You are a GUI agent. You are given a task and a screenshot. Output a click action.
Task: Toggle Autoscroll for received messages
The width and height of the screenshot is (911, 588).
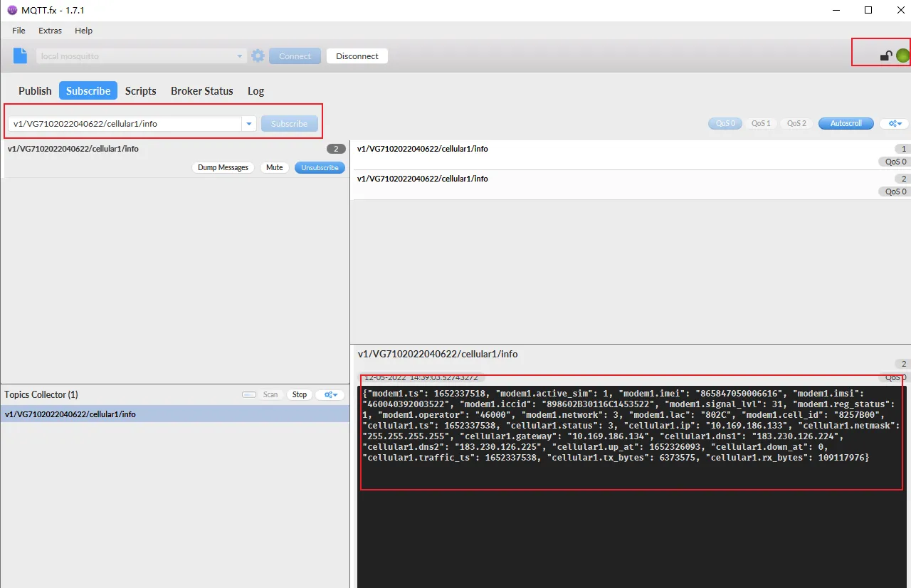(x=846, y=124)
